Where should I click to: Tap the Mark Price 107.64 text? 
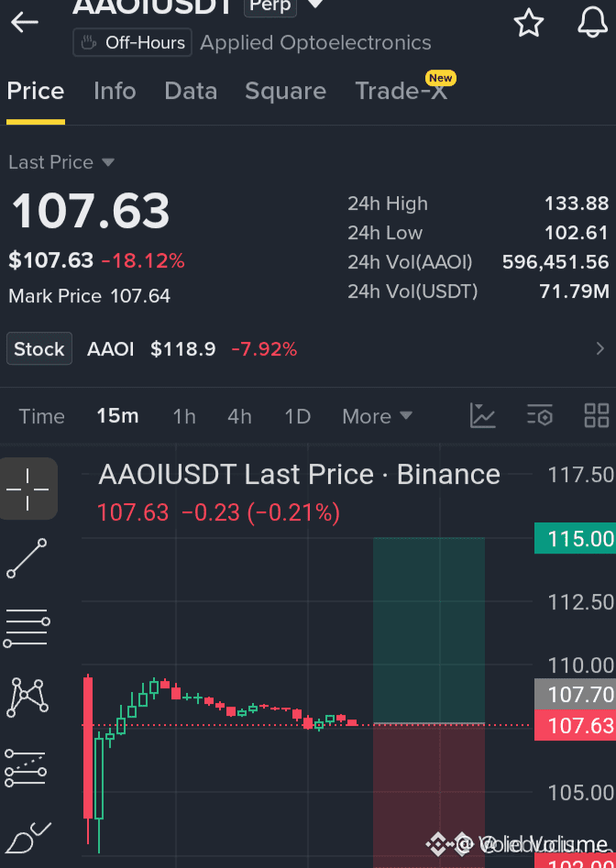[x=90, y=296]
